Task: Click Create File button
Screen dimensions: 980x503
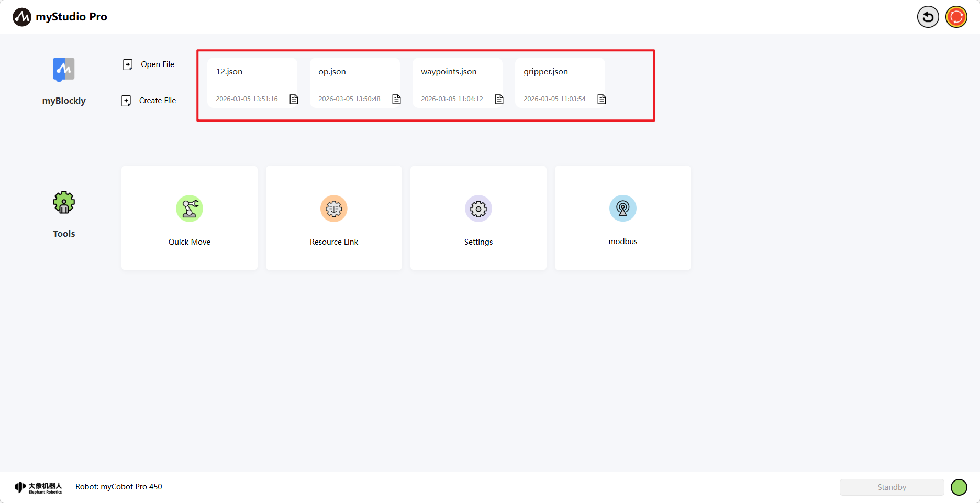Action: tap(149, 101)
